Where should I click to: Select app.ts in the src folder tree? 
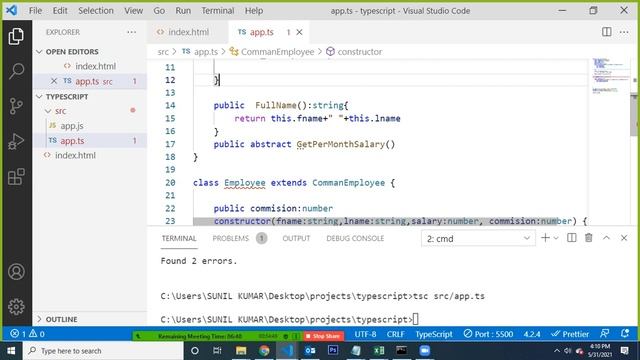pos(90,140)
